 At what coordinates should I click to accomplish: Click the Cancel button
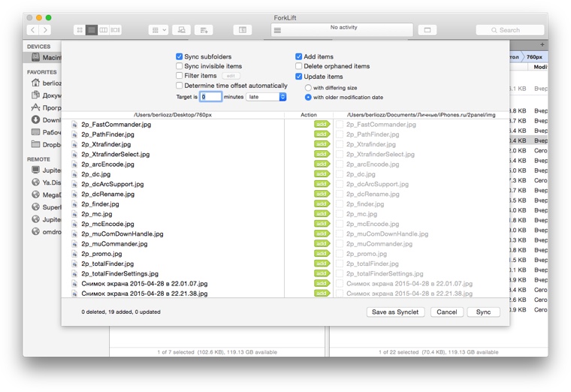pos(447,312)
